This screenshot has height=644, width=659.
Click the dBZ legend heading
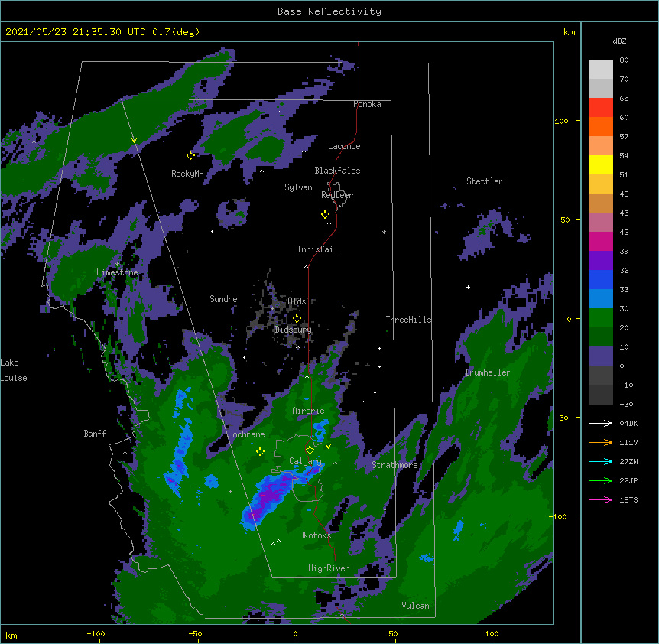click(619, 41)
